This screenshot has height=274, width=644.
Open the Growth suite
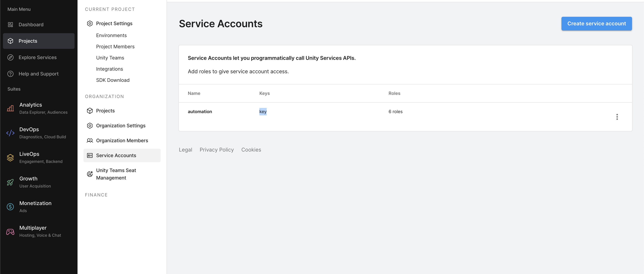39,182
